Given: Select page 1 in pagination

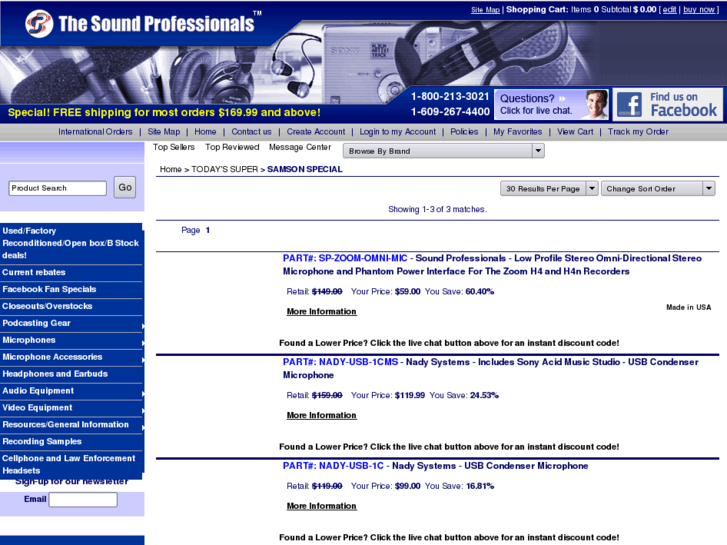Looking at the screenshot, I should click(x=208, y=230).
